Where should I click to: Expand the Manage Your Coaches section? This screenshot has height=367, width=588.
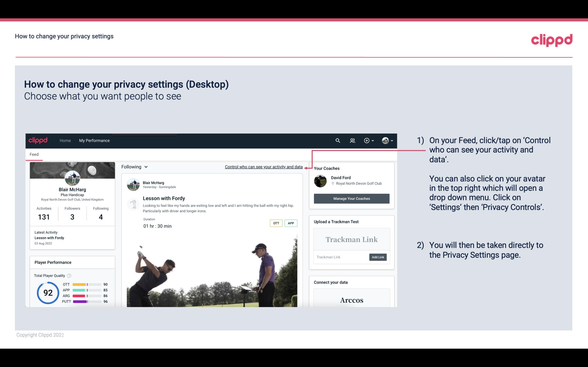pyautogui.click(x=351, y=198)
